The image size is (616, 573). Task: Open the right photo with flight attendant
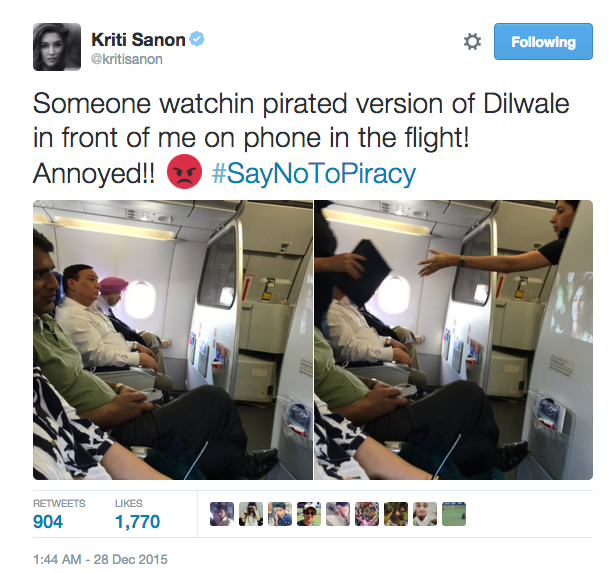click(x=453, y=340)
